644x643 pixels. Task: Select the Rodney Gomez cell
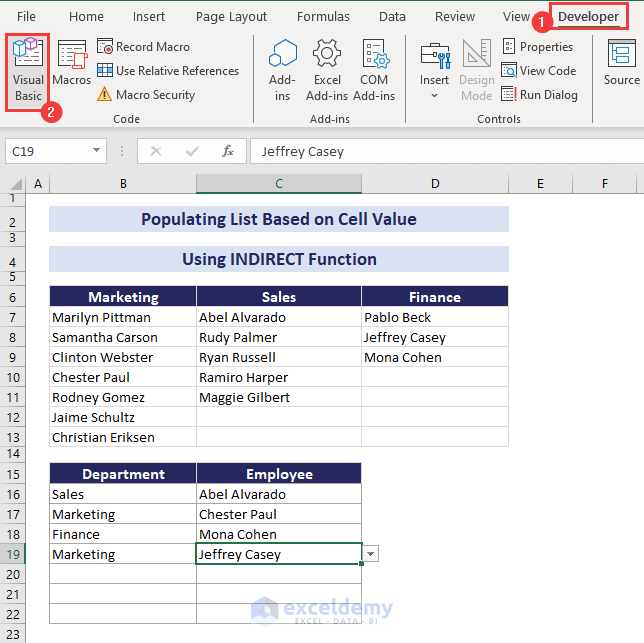pos(123,397)
